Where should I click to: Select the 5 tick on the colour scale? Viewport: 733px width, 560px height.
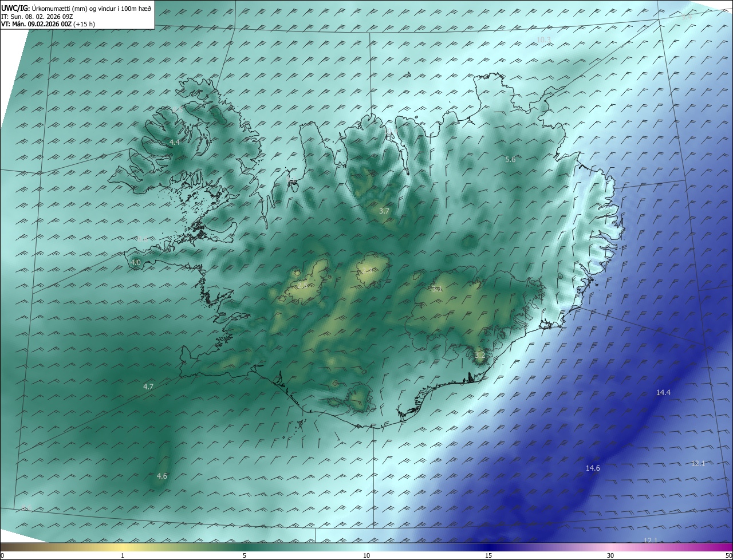coord(245,555)
